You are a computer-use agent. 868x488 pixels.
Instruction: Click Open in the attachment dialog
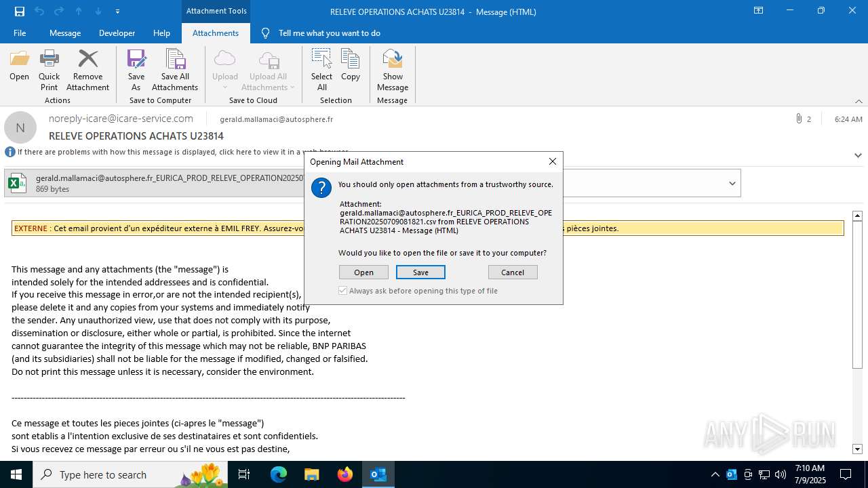click(363, 272)
